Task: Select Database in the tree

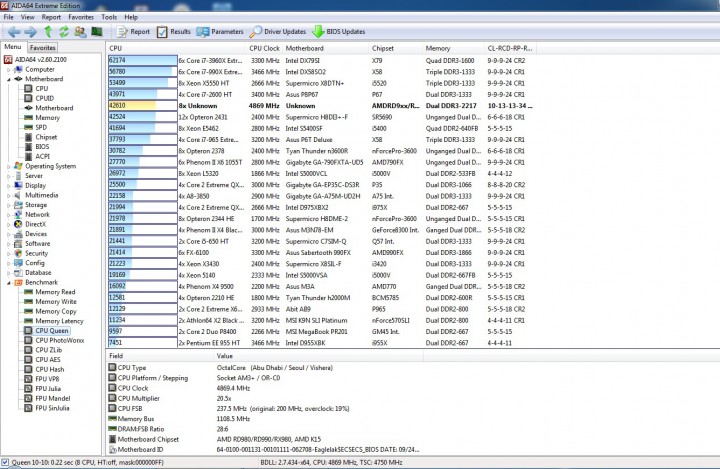Action: [38, 272]
